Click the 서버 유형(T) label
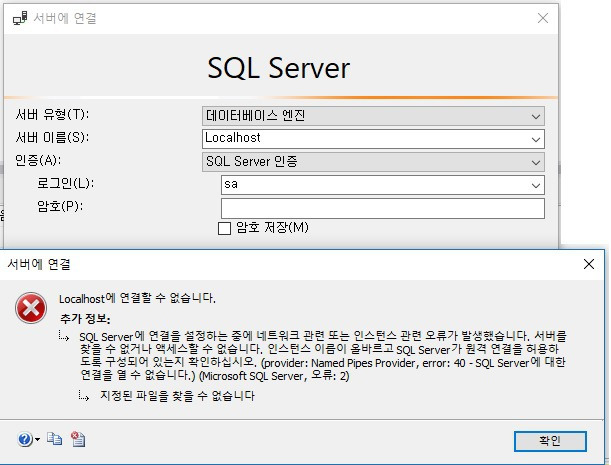This screenshot has width=611, height=465. coord(52,115)
